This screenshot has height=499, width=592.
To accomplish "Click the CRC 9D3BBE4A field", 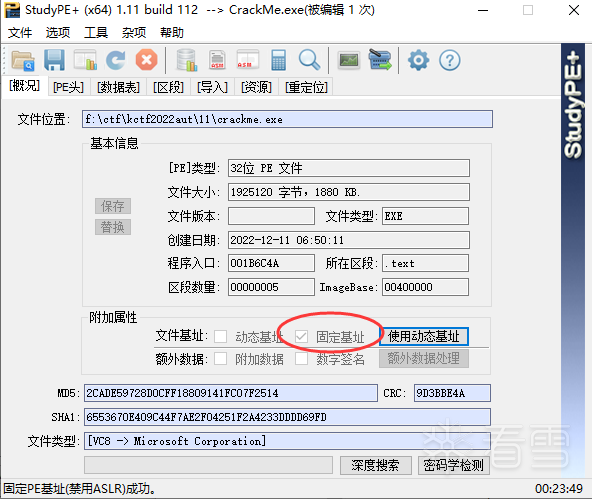I will point(452,393).
